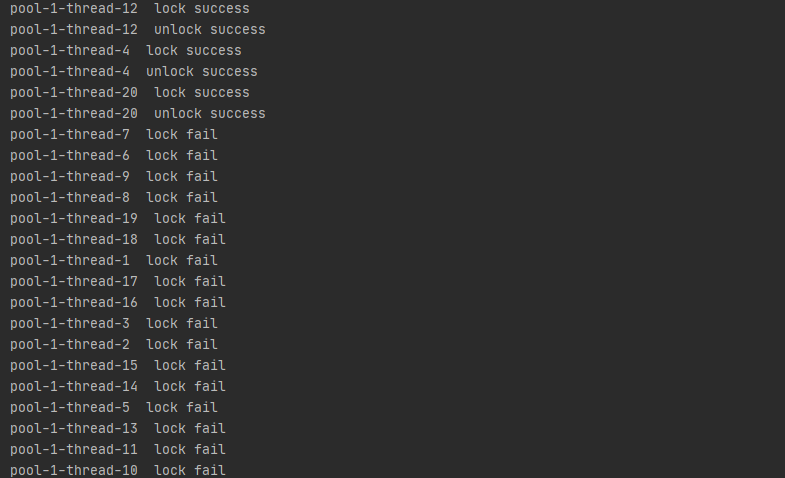The image size is (785, 478).
Task: Select the thread-4 lock success line
Action: pos(126,51)
